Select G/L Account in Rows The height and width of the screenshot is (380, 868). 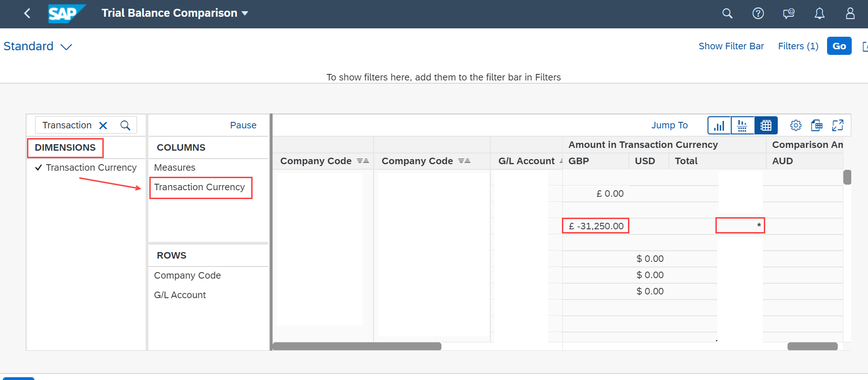pyautogui.click(x=180, y=295)
